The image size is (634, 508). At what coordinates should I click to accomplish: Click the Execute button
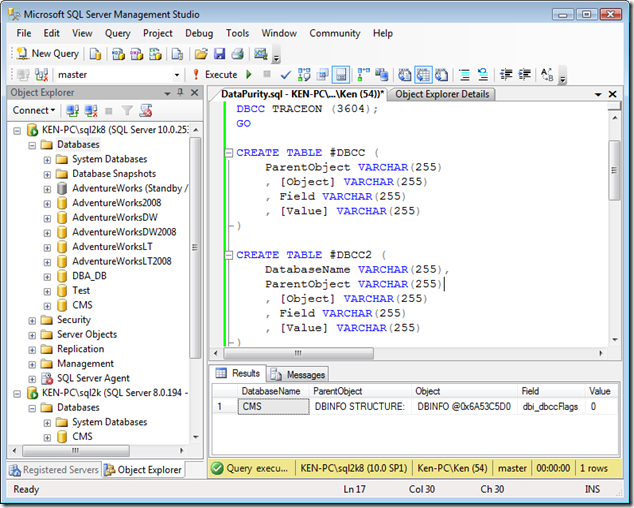click(x=215, y=74)
